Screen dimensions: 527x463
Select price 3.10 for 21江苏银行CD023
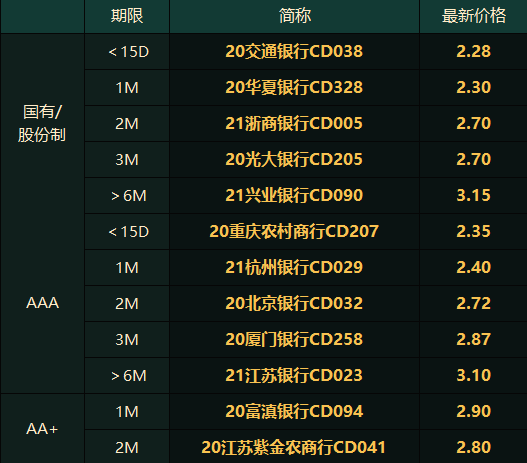pyautogui.click(x=473, y=375)
